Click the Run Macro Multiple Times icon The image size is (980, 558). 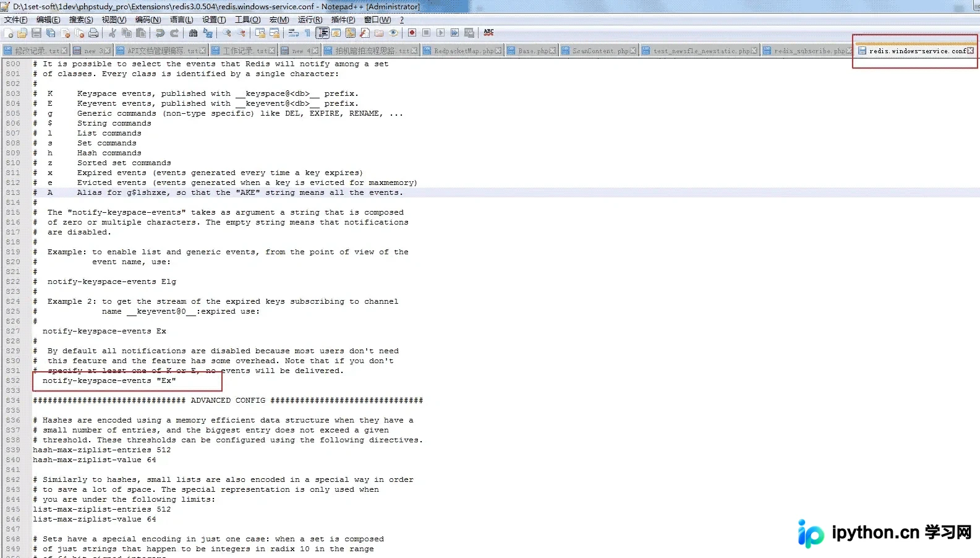coord(454,33)
